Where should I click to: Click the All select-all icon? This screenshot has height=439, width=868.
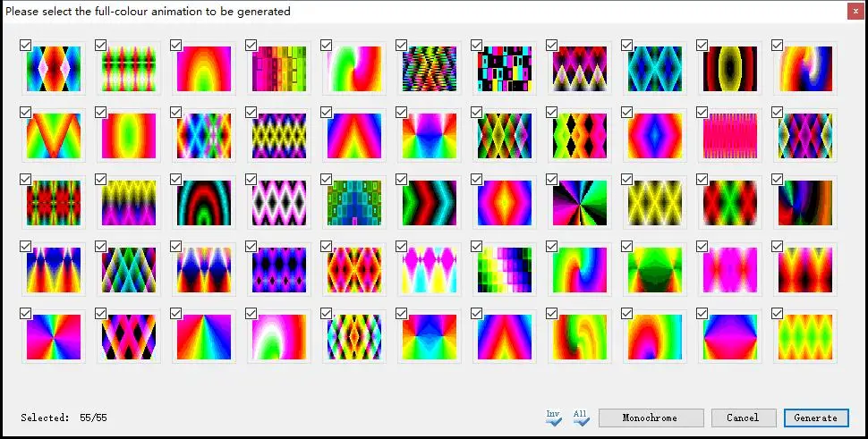pyautogui.click(x=581, y=418)
